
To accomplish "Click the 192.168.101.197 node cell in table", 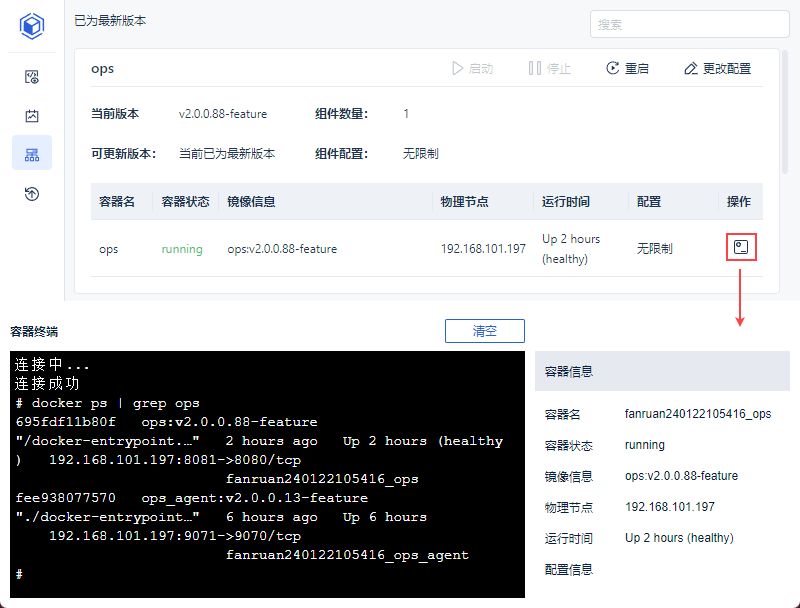I will 483,249.
